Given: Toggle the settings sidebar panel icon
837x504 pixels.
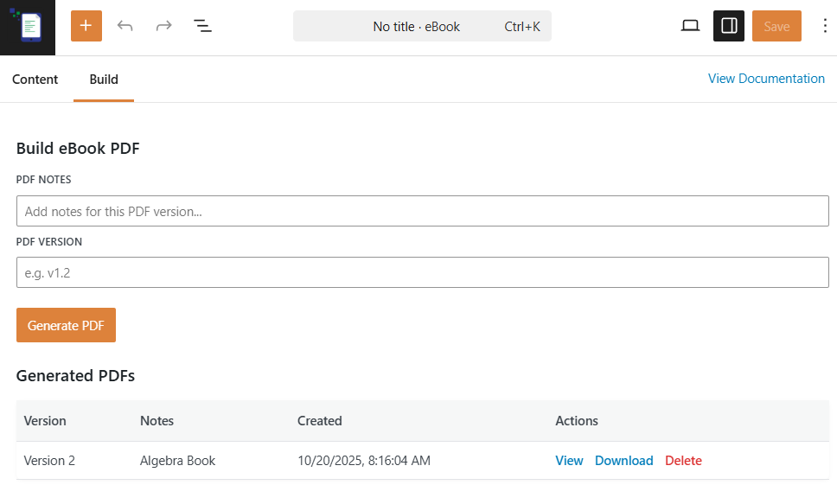Looking at the screenshot, I should point(728,26).
